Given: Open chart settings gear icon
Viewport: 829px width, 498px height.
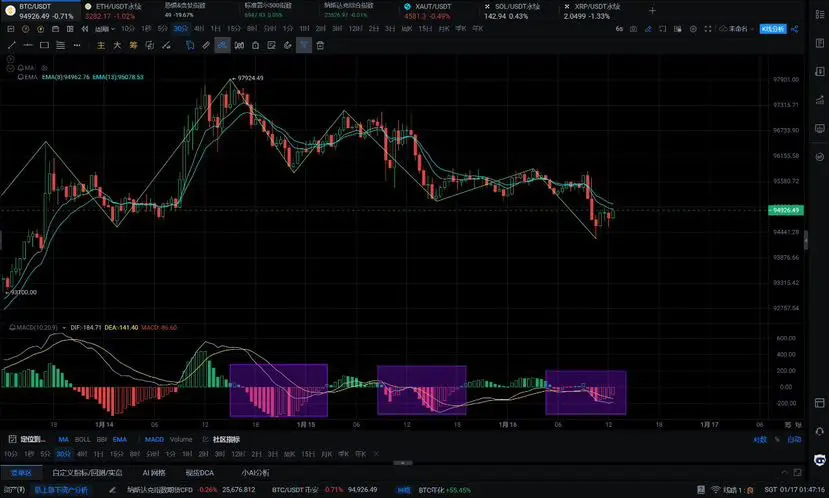Looking at the screenshot, I should (x=693, y=29).
